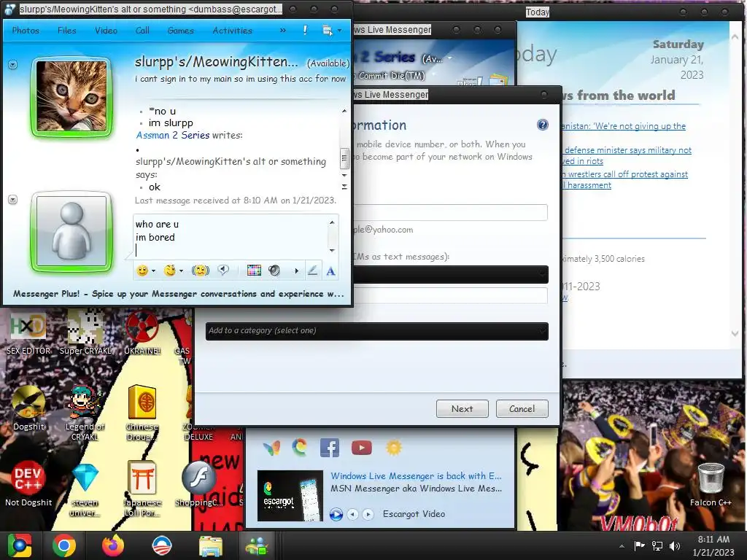The image size is (747, 560).
Task: Open the show-menu icon in chat toolbar
Action: point(327,31)
